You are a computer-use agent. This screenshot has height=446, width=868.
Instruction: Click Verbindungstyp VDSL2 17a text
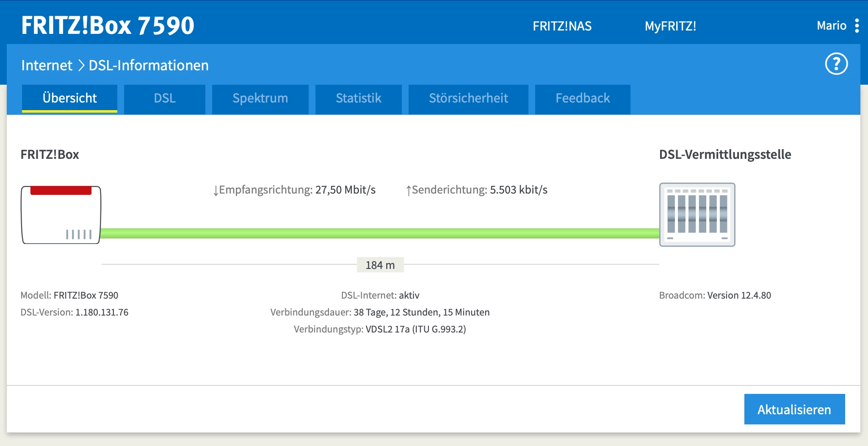point(380,330)
